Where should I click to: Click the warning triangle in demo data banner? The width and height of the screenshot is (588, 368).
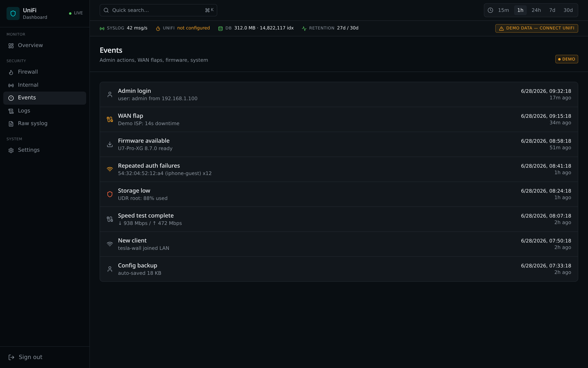click(x=501, y=29)
